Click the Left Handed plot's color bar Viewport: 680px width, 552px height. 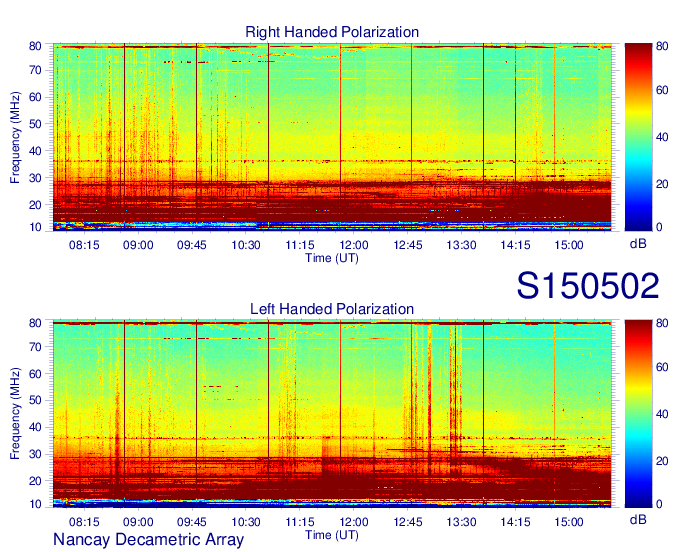tap(638, 414)
